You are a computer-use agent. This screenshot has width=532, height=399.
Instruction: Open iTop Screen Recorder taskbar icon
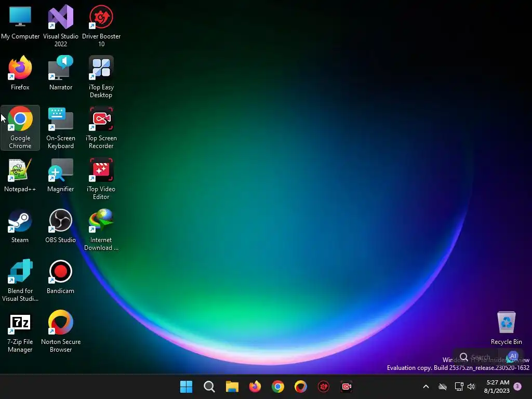tap(347, 387)
